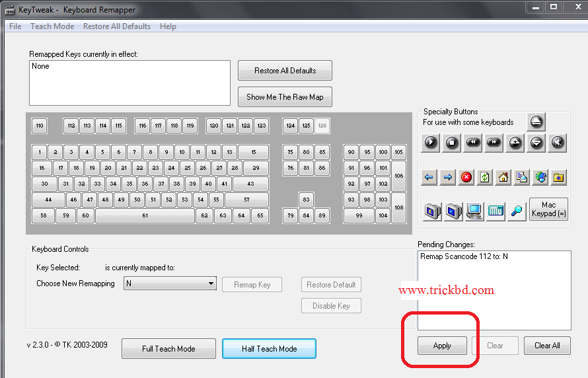Select the magnifier Search specialty button

coord(516,211)
